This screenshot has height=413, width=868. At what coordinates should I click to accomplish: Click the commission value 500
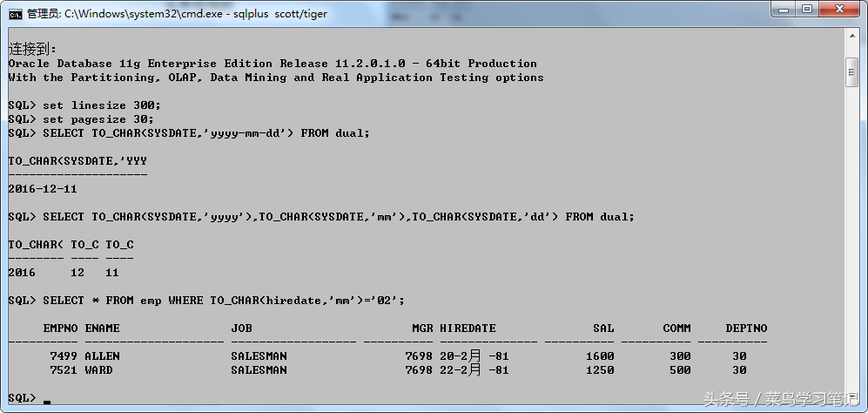point(680,369)
